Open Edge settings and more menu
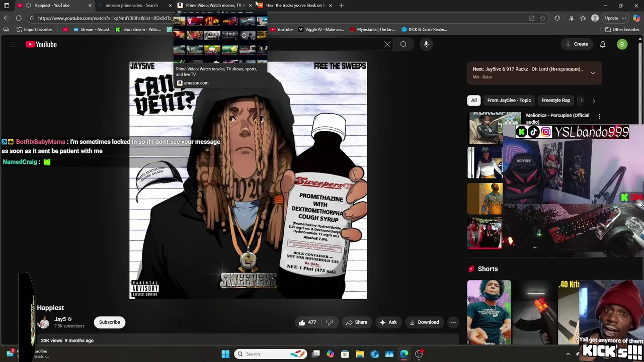The width and height of the screenshot is (644, 362). pyautogui.click(x=624, y=18)
